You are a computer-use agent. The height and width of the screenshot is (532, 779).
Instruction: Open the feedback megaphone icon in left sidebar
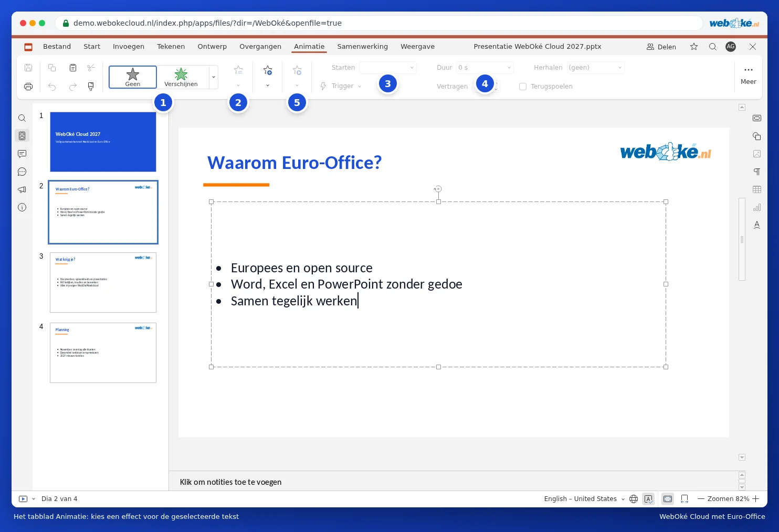(x=22, y=189)
